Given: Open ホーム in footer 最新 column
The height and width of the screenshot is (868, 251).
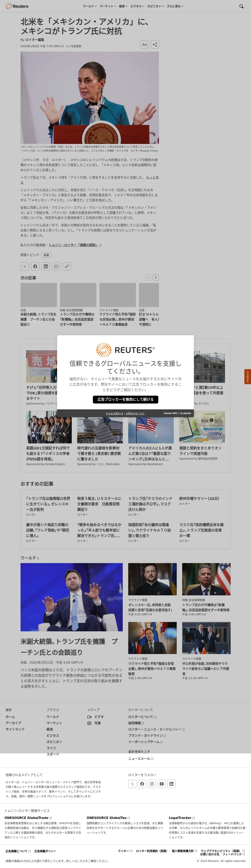Looking at the screenshot, I should point(10,717).
